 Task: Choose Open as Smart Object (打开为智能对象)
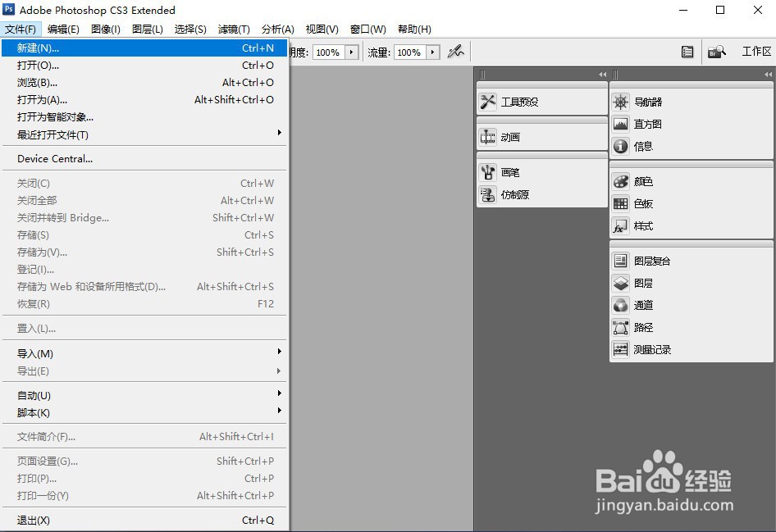[144, 117]
